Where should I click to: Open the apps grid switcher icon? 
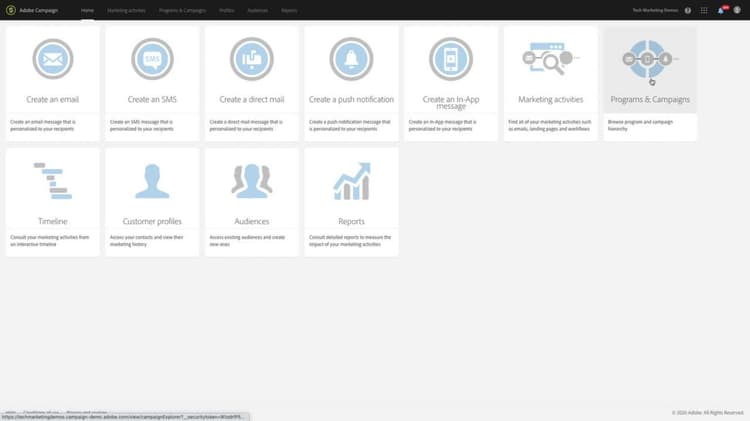704,10
